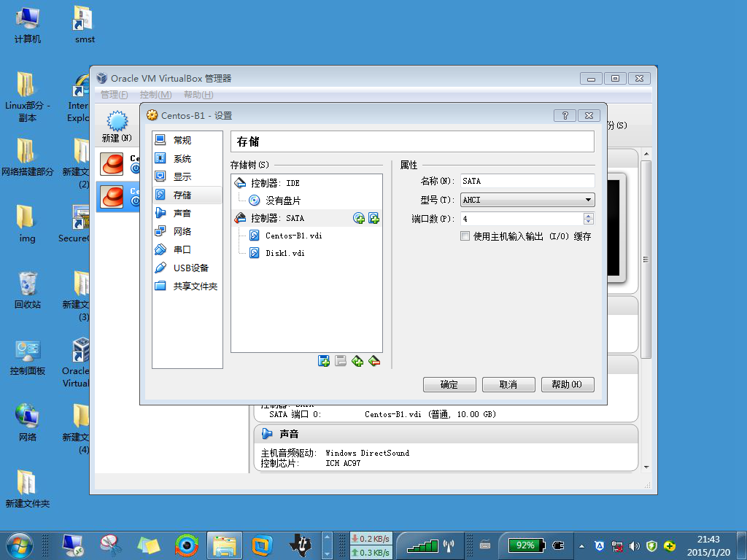
Task: Click the 声音 section header in details pane
Action: click(446, 434)
